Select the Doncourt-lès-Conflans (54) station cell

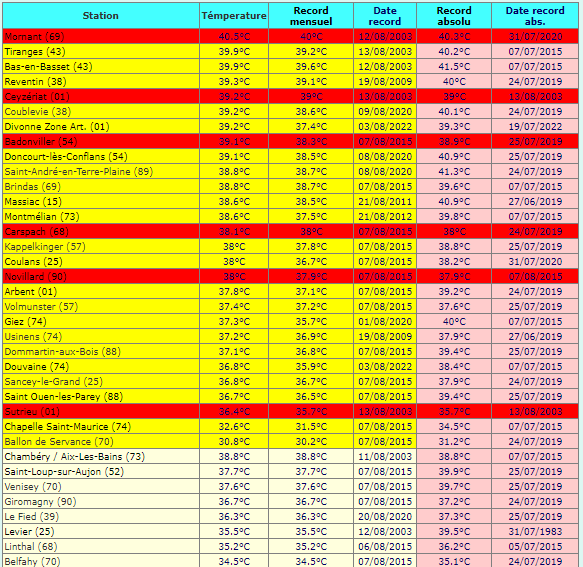[x=101, y=157]
